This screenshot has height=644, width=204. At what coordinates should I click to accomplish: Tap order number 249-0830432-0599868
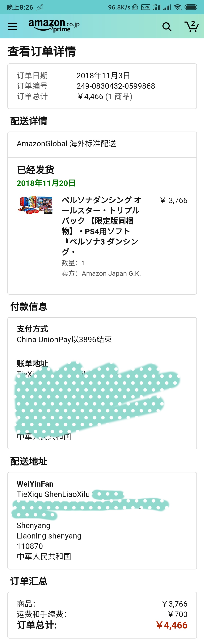(116, 86)
